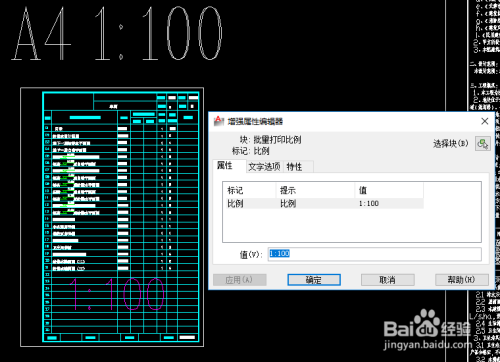Cancel the dialog with 取消

pos(388,280)
